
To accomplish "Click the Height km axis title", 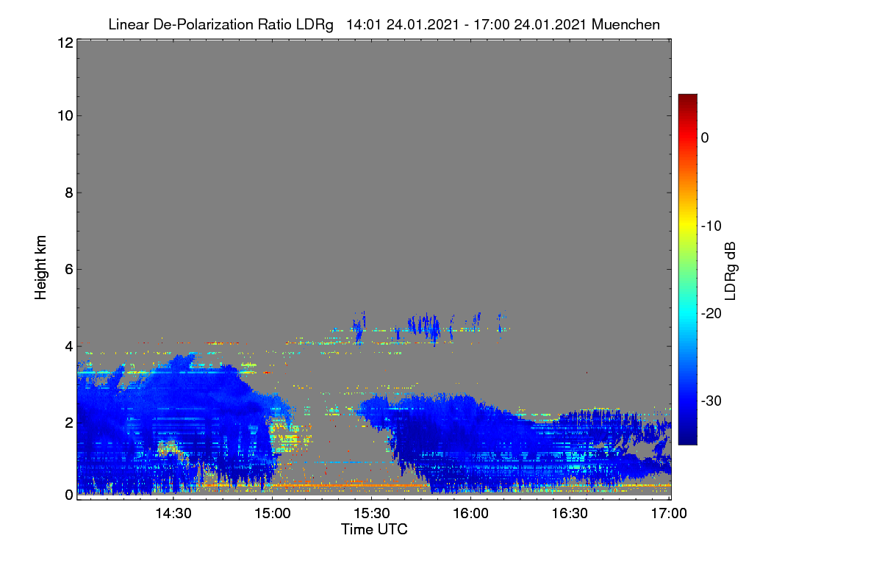I will click(x=41, y=268).
